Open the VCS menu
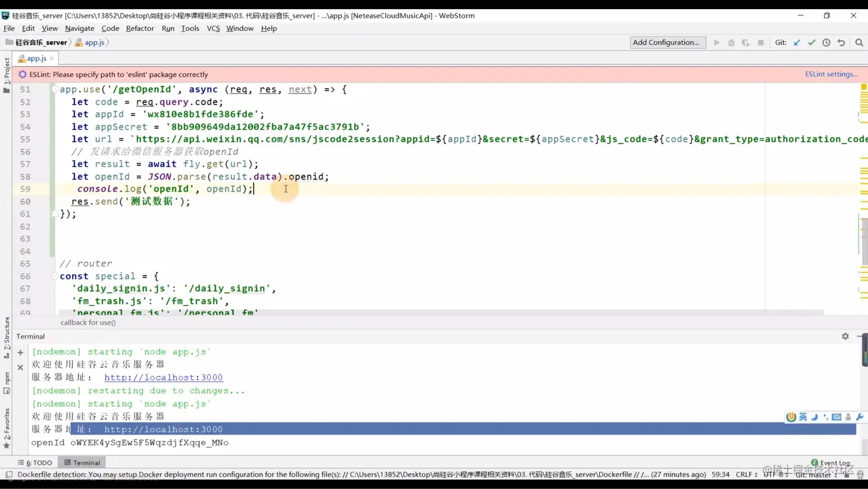The image size is (868, 489). pos(213,28)
